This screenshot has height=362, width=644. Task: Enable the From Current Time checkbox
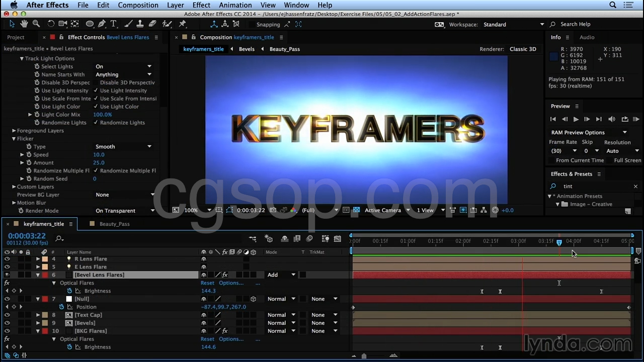(x=552, y=160)
